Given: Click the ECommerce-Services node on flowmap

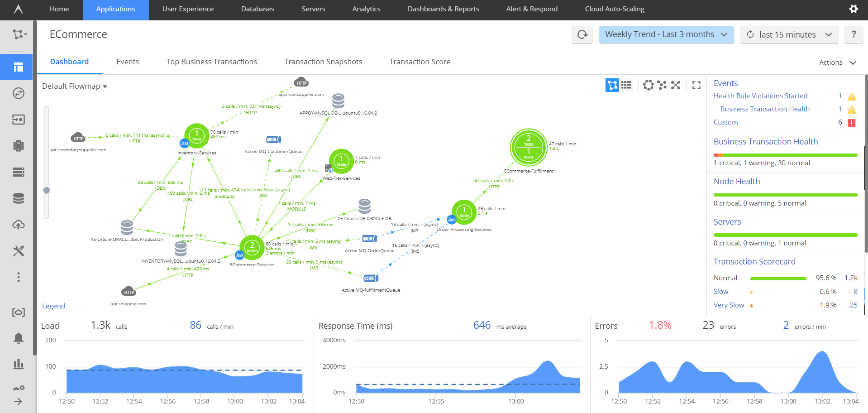Looking at the screenshot, I should point(252,247).
